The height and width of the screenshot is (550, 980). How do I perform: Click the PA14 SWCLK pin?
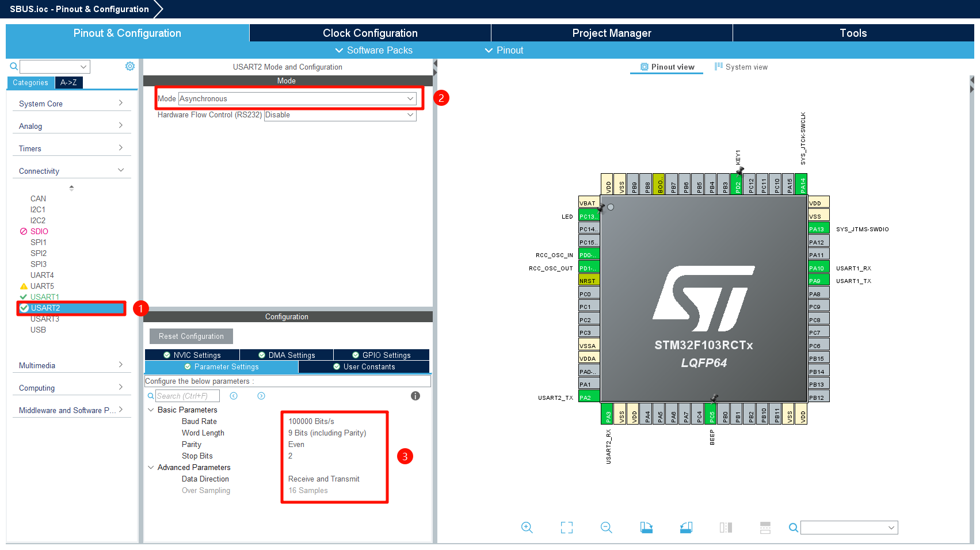[801, 184]
